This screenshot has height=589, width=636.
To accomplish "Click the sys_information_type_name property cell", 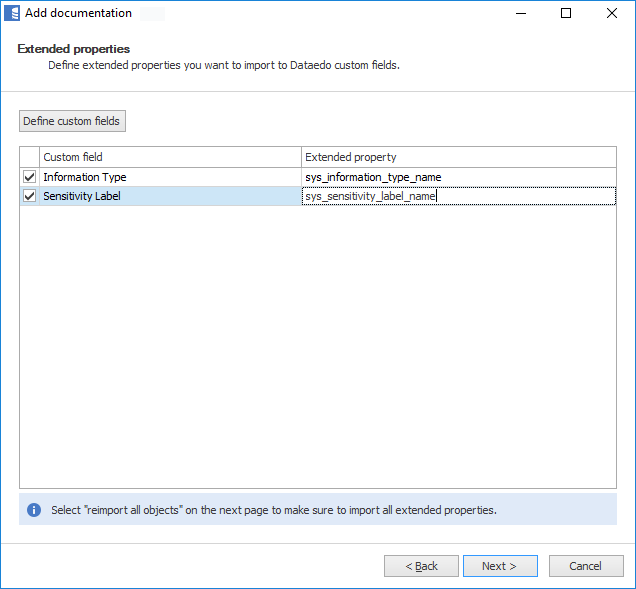I will click(458, 177).
